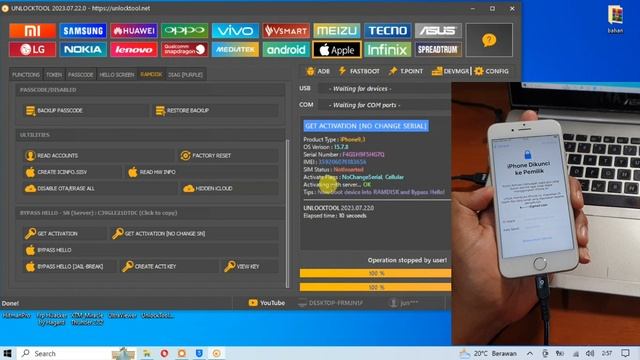Open the weather widget showing 20°C Berawan
The height and width of the screenshot is (360, 640).
pyautogui.click(x=488, y=353)
